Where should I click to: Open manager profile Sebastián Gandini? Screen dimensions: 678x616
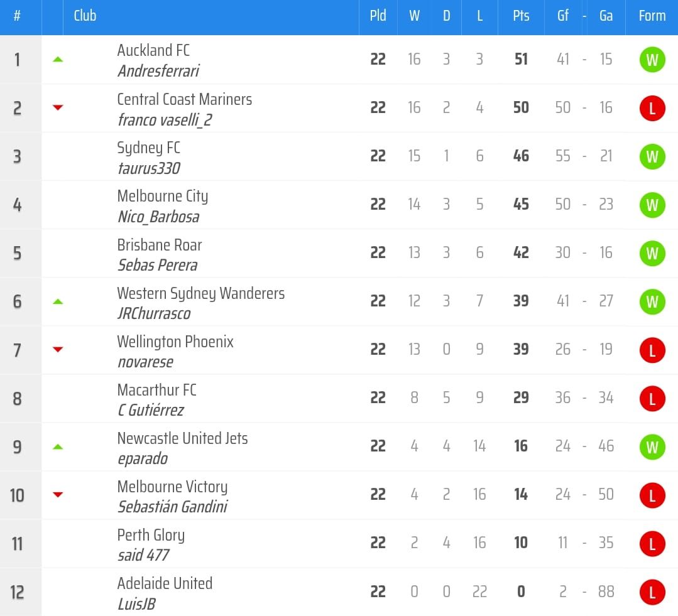coord(172,507)
